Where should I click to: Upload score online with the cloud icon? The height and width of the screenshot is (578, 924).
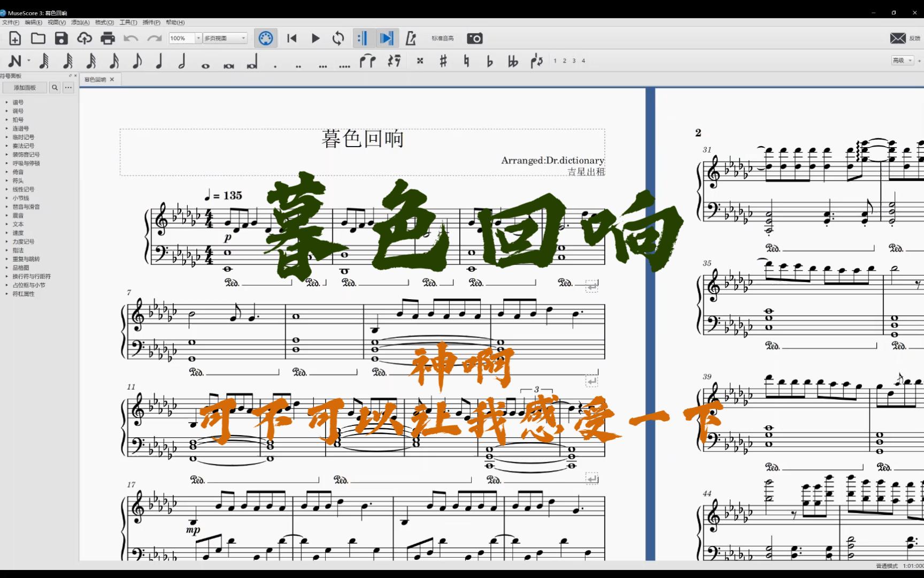click(x=84, y=39)
